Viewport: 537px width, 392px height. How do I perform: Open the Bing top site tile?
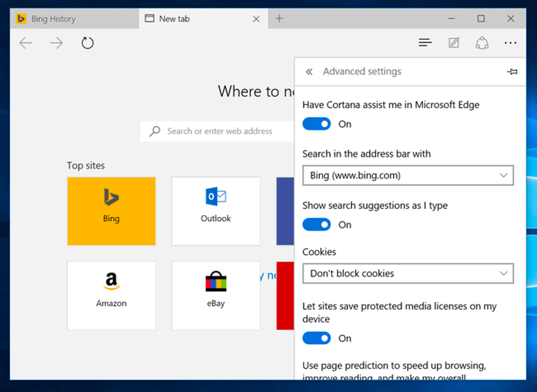[x=111, y=211]
